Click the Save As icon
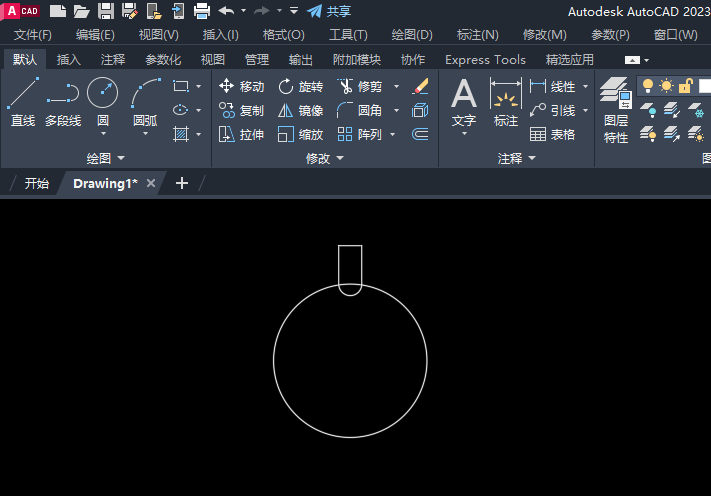This screenshot has height=496, width=711. tap(130, 11)
